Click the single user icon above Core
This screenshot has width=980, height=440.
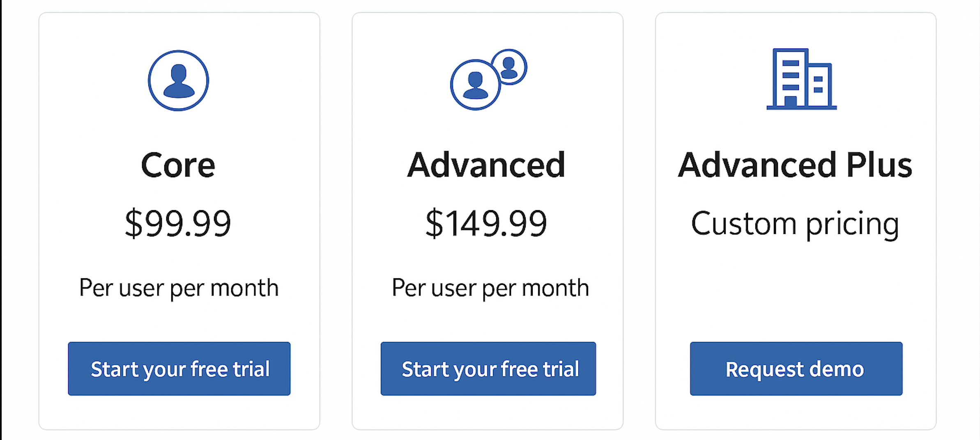click(178, 80)
